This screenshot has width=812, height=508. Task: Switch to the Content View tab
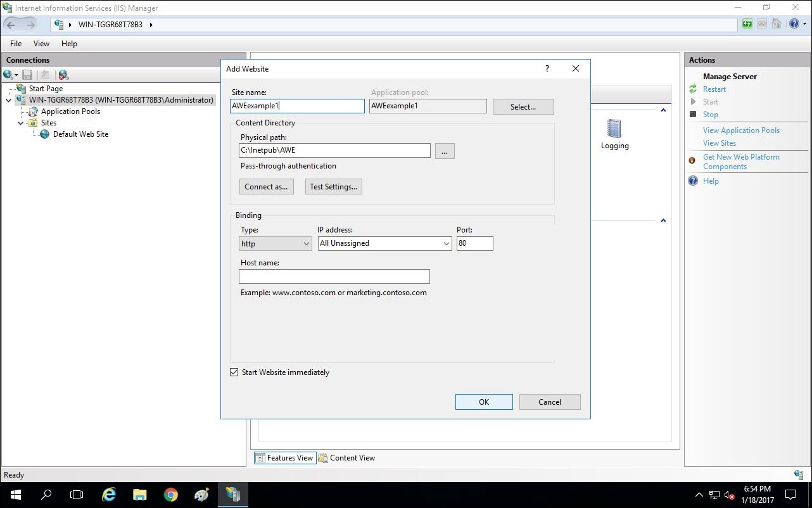346,458
